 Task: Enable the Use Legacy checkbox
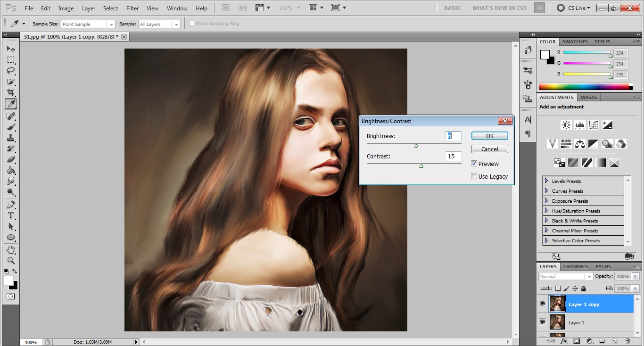pos(474,176)
